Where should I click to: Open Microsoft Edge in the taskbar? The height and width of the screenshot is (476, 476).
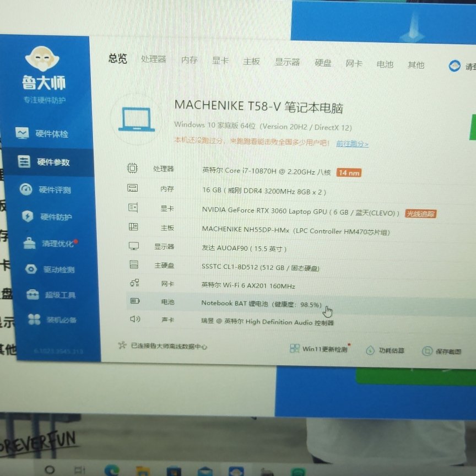click(x=112, y=470)
